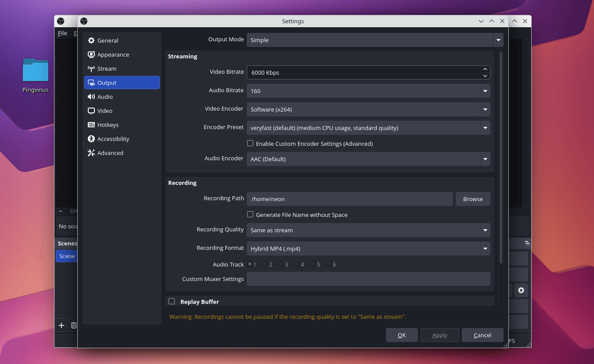Expand the Output Mode dropdown
Screen dimensions: 594x364
374,40
